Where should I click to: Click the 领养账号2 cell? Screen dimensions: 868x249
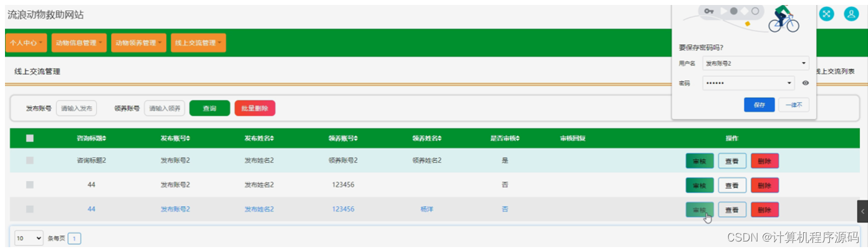[x=343, y=160]
